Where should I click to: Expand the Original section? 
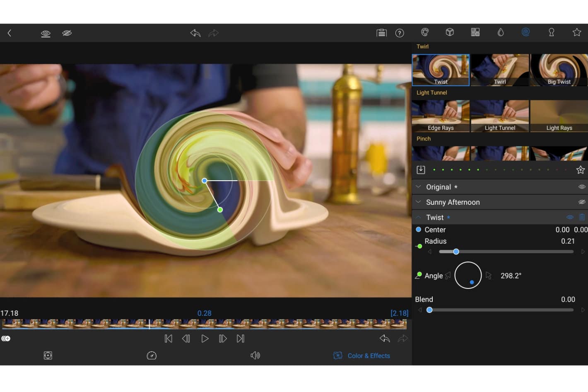(418, 186)
